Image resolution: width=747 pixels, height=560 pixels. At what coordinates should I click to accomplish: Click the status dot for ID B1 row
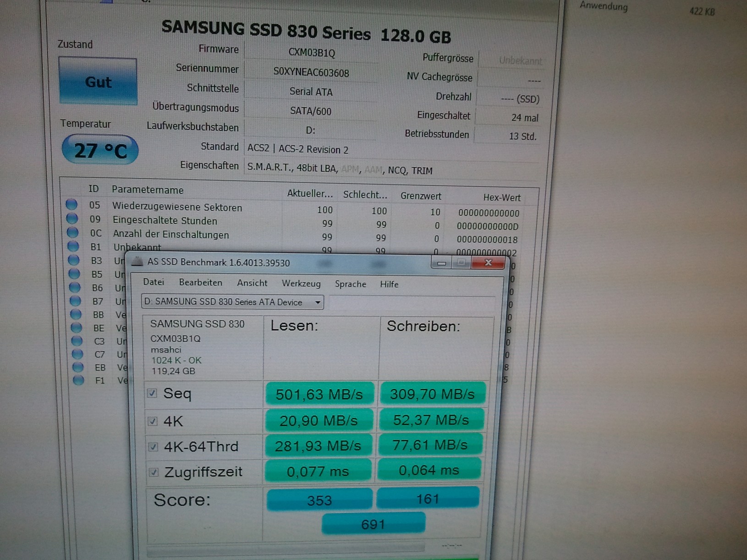[x=73, y=246]
